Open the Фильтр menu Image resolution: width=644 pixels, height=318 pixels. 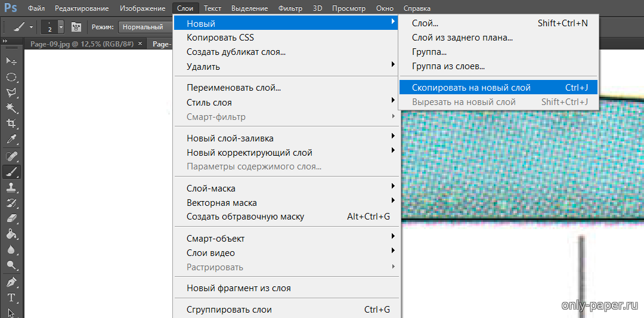(290, 8)
